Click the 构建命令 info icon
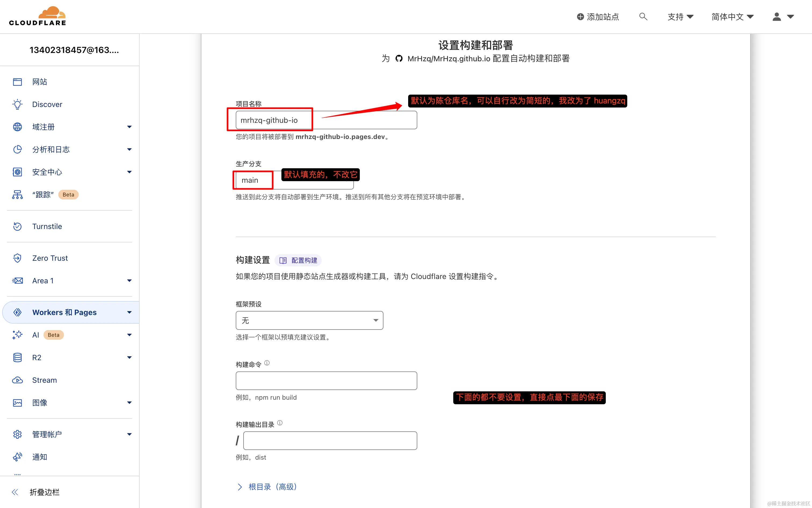The height and width of the screenshot is (508, 812). point(267,363)
